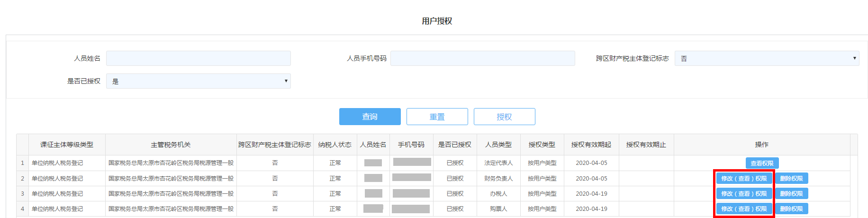Viewport: 868px width, 218px height.
Task: Open 查看权限 for the 法定代表人 row
Action: tap(762, 163)
